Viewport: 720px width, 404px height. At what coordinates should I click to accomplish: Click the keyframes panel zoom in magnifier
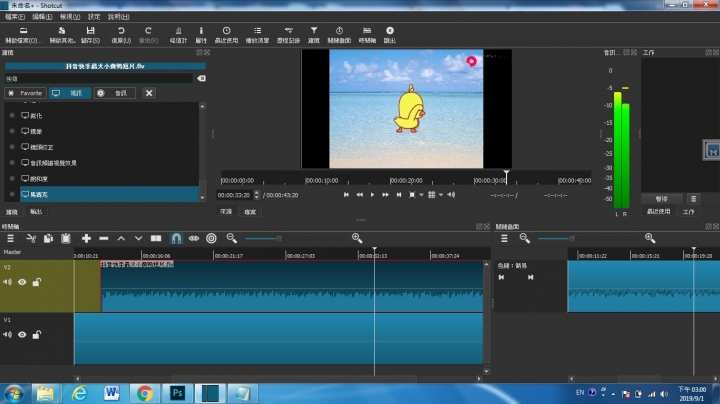click(x=650, y=238)
